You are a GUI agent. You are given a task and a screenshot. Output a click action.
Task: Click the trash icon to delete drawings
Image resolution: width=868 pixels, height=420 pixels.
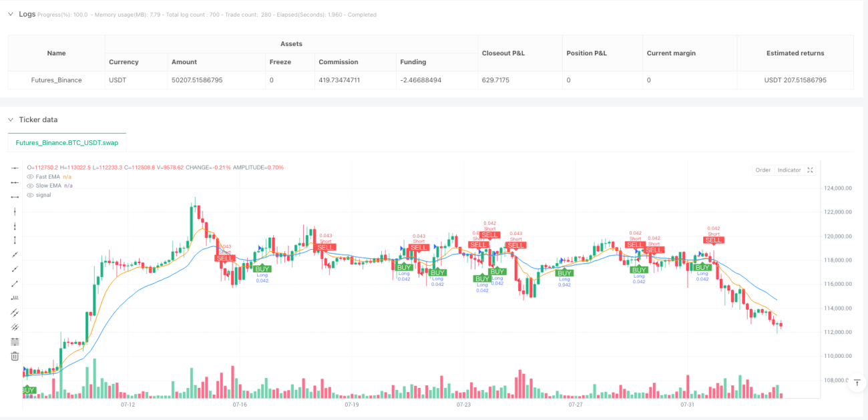point(15,356)
